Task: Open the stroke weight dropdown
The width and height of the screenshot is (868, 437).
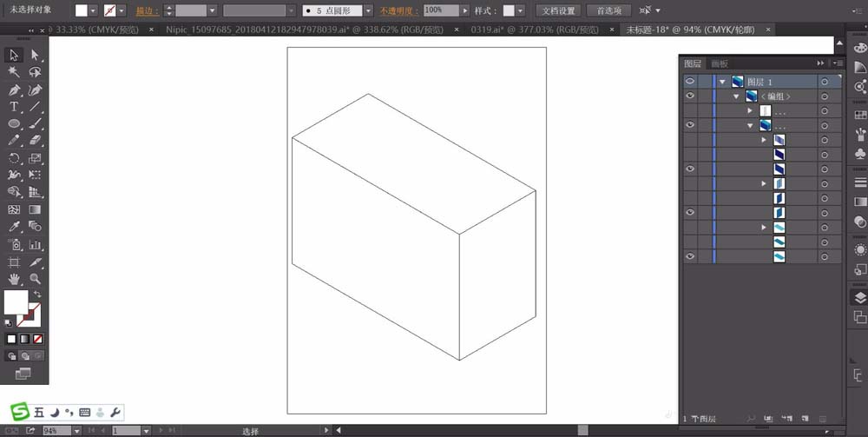Action: click(212, 10)
